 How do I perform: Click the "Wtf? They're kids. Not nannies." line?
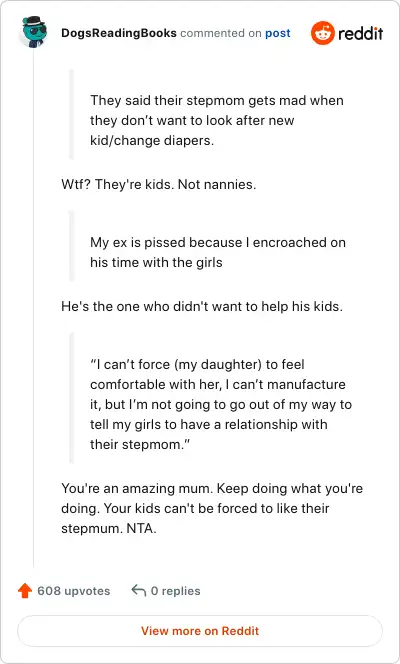click(x=159, y=185)
